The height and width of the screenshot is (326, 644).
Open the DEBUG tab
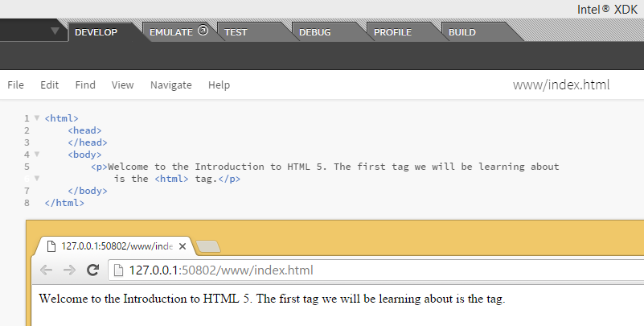click(x=314, y=32)
